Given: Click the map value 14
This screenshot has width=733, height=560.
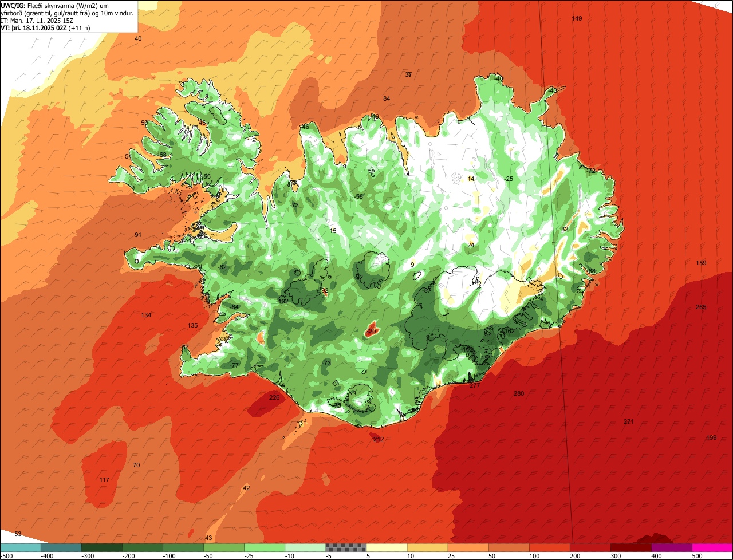Looking at the screenshot, I should (x=471, y=179).
